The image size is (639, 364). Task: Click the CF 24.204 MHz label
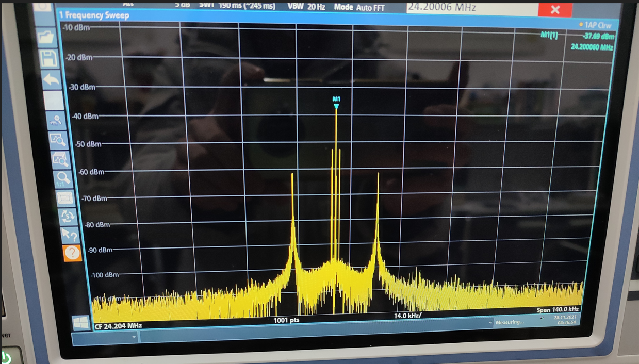118,326
